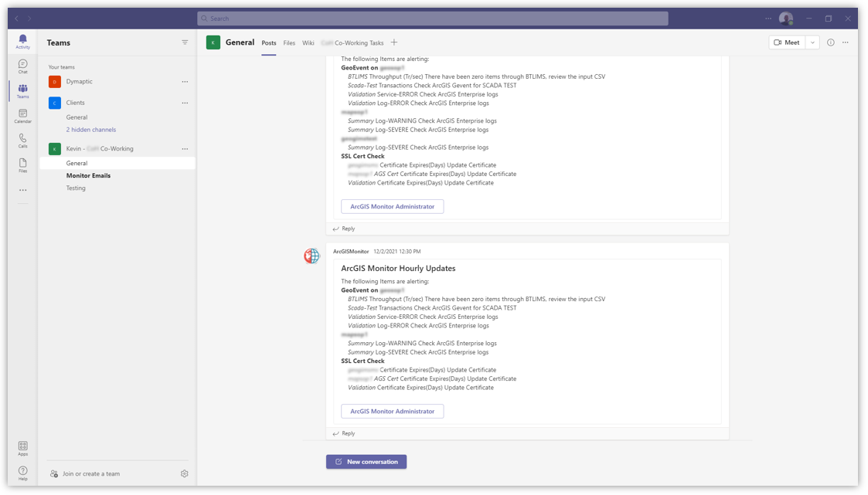Start a New conversation
The width and height of the screenshot is (868, 495).
click(x=366, y=461)
